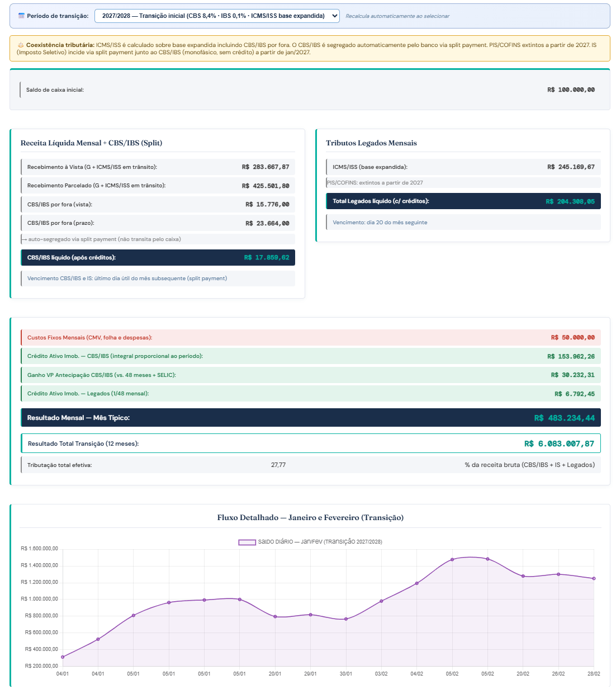Click the chart data point for 20/01
This screenshot has width=616, height=689.
click(x=275, y=617)
